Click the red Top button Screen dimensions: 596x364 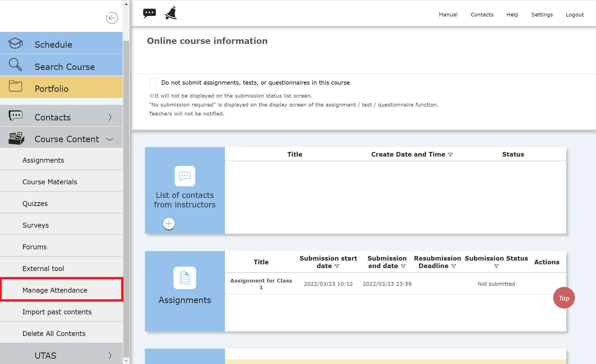[x=564, y=298]
